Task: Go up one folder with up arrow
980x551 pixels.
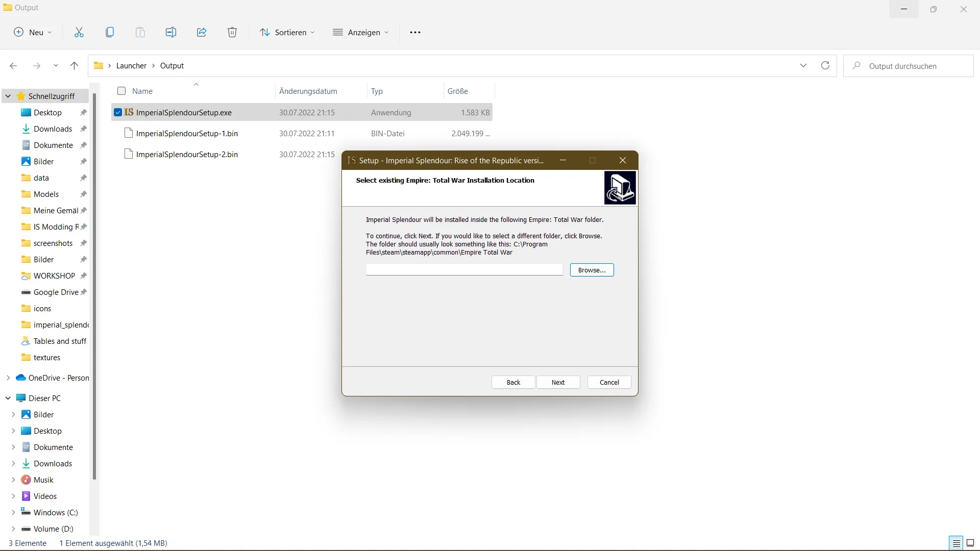Action: 75,66
